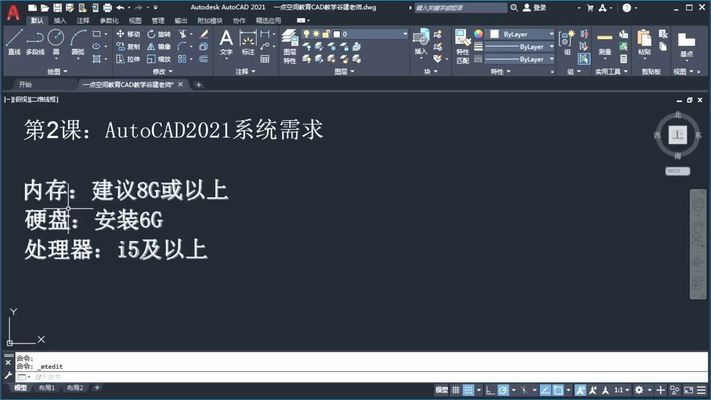The height and width of the screenshot is (400, 711).
Task: Select the Rectangle tool in Draw panel
Action: 97,34
